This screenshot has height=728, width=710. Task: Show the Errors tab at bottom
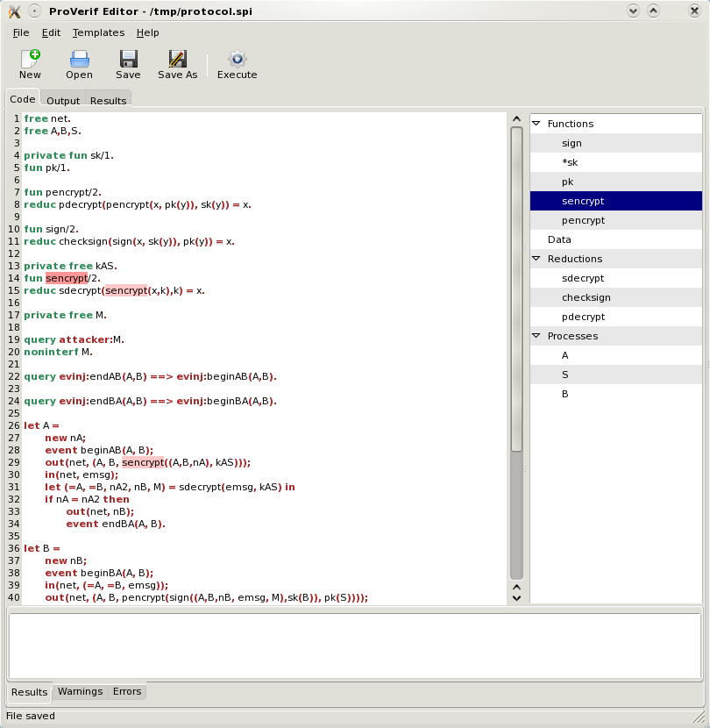127,691
